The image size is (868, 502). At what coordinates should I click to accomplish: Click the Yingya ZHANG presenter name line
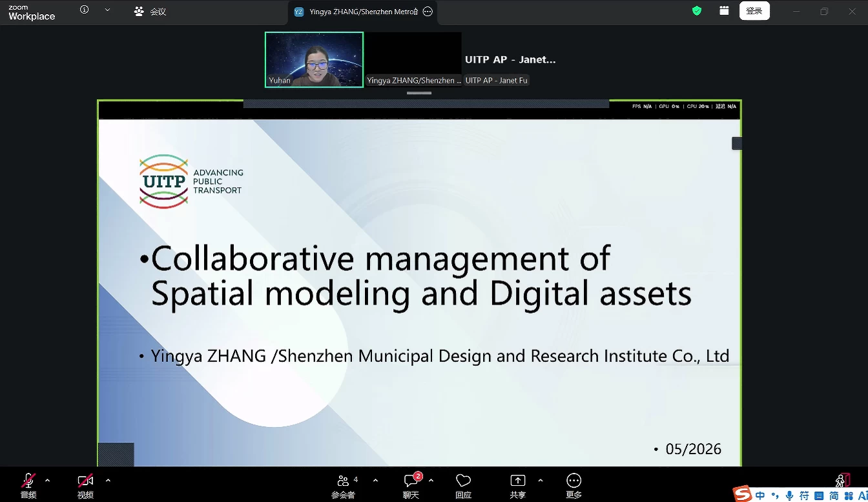tap(440, 356)
